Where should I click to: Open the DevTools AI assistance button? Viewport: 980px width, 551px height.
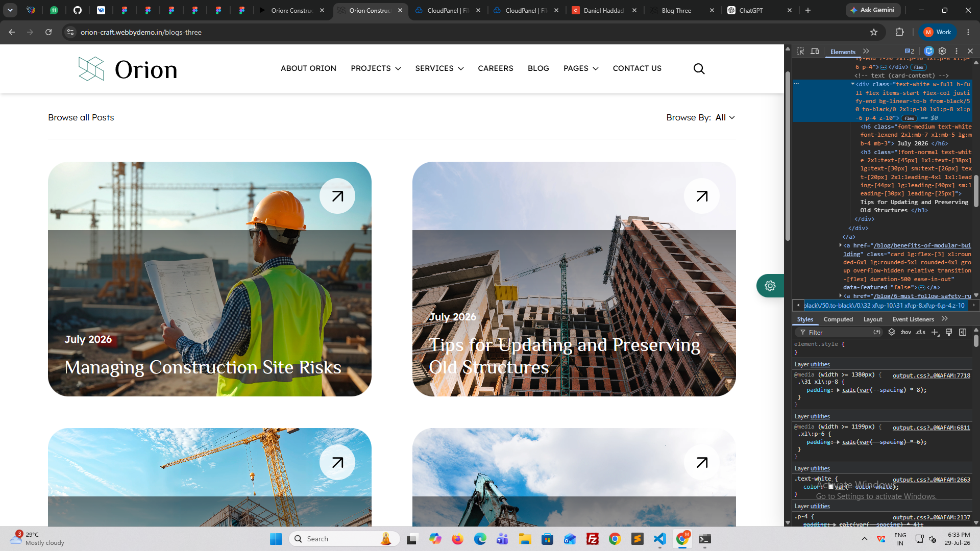929,51
